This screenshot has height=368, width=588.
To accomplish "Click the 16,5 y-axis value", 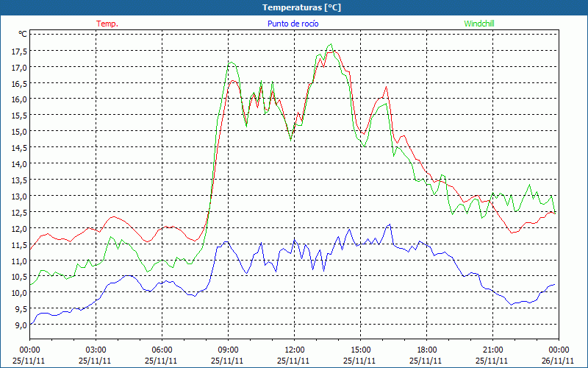I will tap(19, 84).
